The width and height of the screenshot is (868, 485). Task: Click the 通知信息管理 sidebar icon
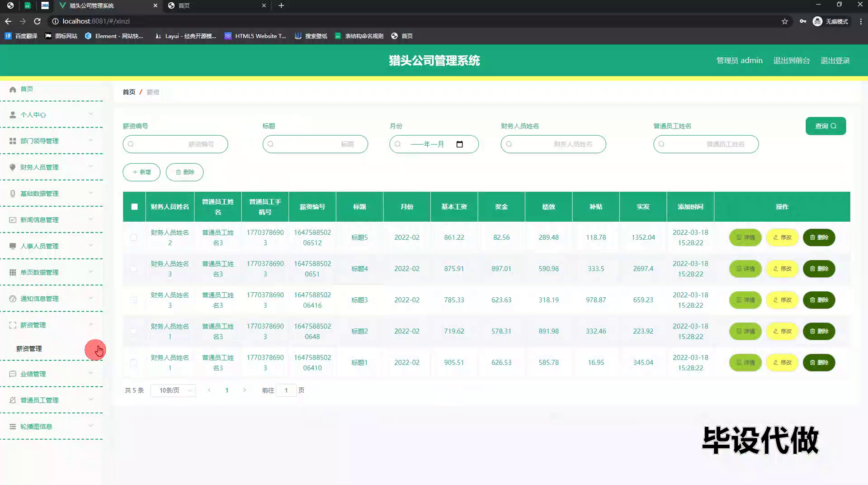tap(13, 299)
